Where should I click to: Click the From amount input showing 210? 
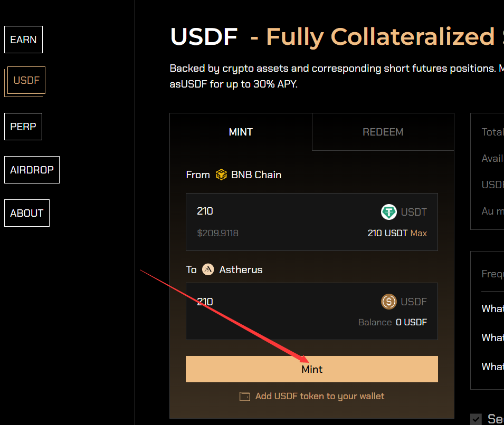[283, 211]
